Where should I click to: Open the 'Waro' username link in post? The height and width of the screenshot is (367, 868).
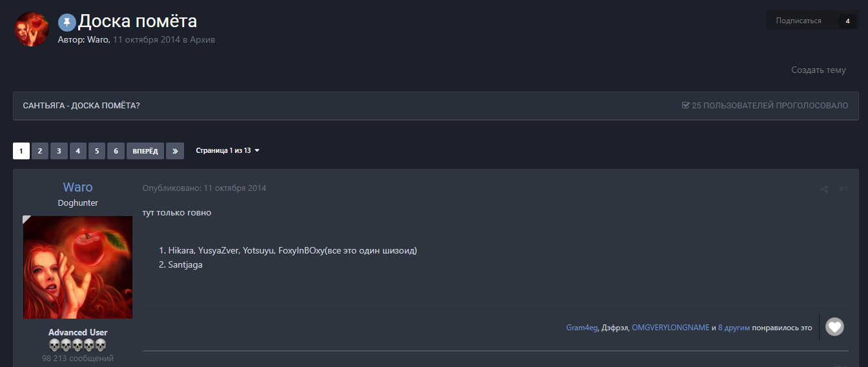click(77, 187)
